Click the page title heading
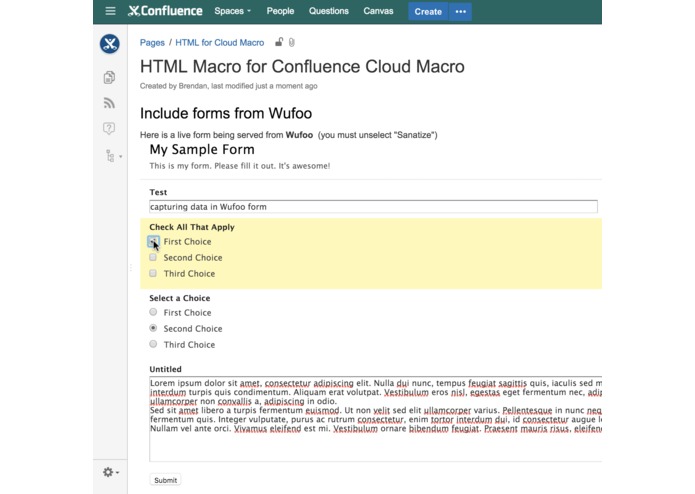The width and height of the screenshot is (695, 494). pos(302,66)
